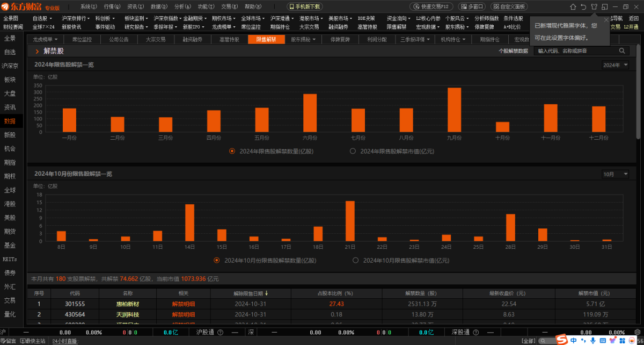Image resolution: width=644 pixels, height=345 pixels.
Task: Click the search magnifier icon
Action: 623,51
